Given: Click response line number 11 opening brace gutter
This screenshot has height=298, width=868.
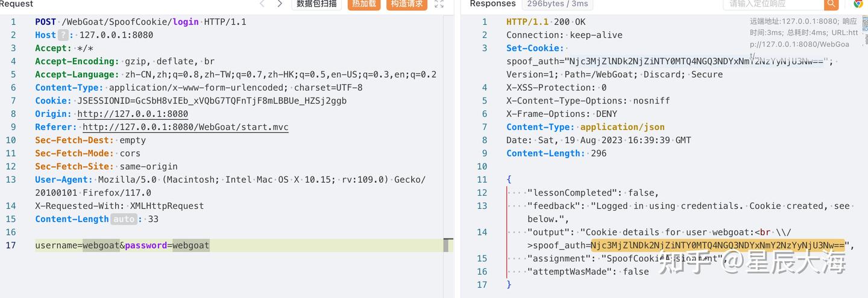Looking at the screenshot, I should tap(482, 179).
